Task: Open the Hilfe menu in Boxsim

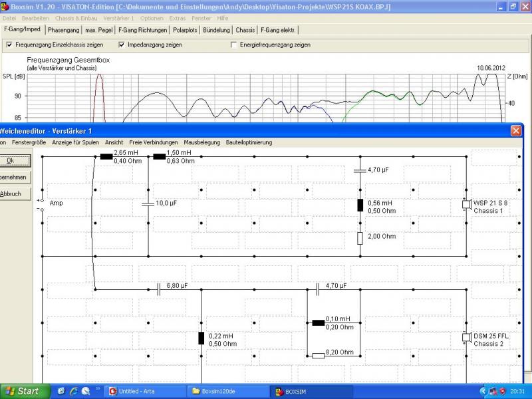Action: (223, 19)
